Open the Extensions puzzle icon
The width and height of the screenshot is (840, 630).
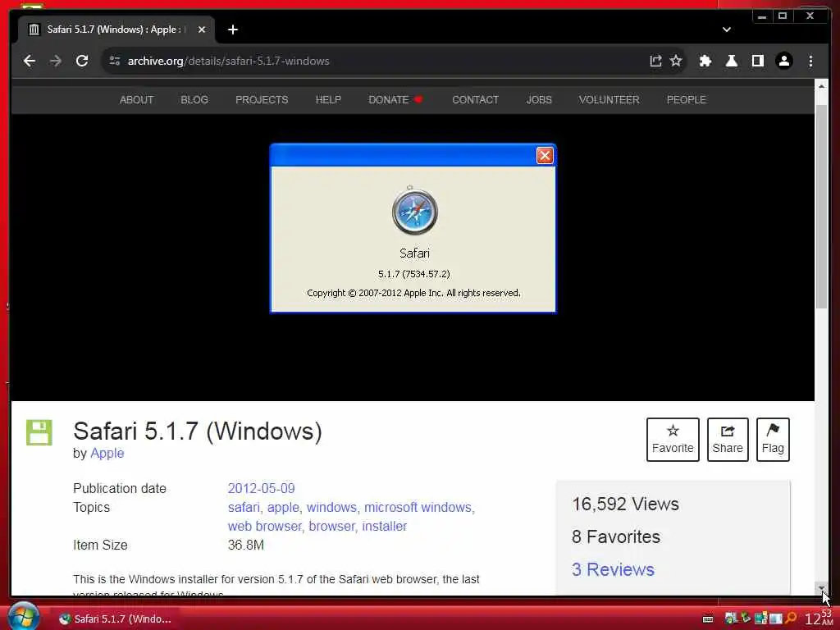click(x=705, y=61)
